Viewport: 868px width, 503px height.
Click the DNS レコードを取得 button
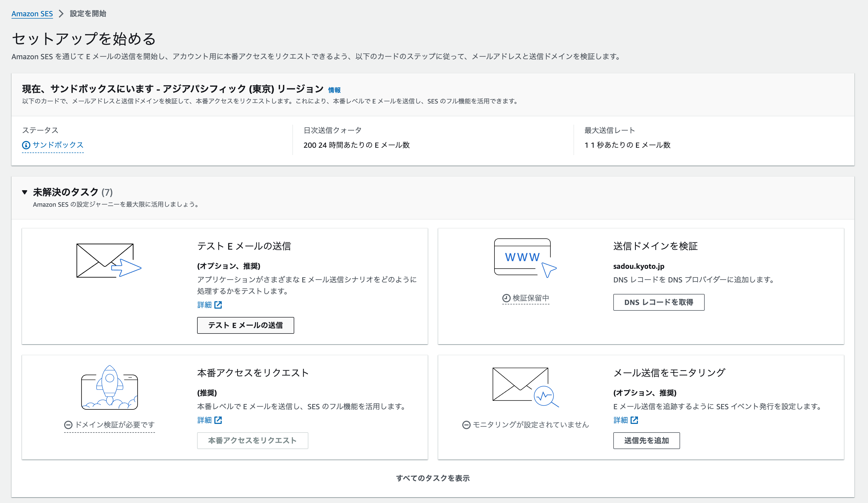tap(659, 302)
